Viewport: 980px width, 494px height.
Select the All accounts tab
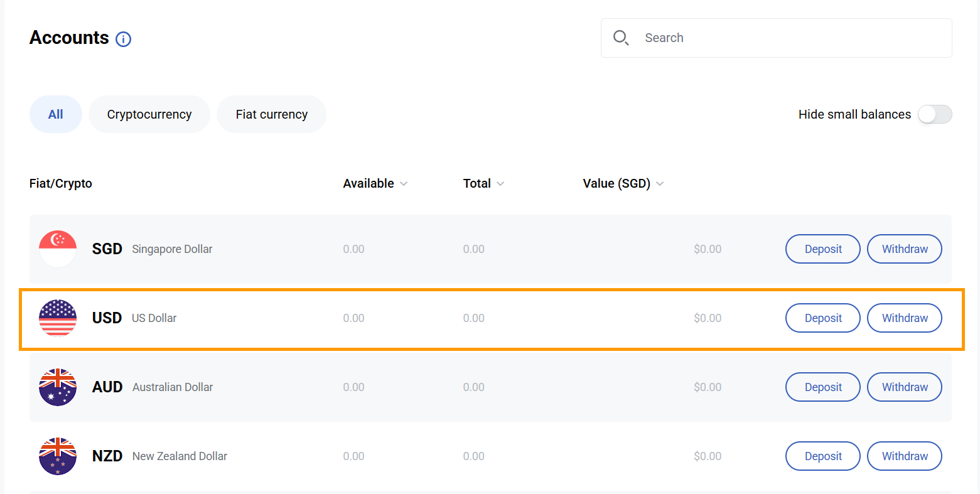[x=55, y=114]
